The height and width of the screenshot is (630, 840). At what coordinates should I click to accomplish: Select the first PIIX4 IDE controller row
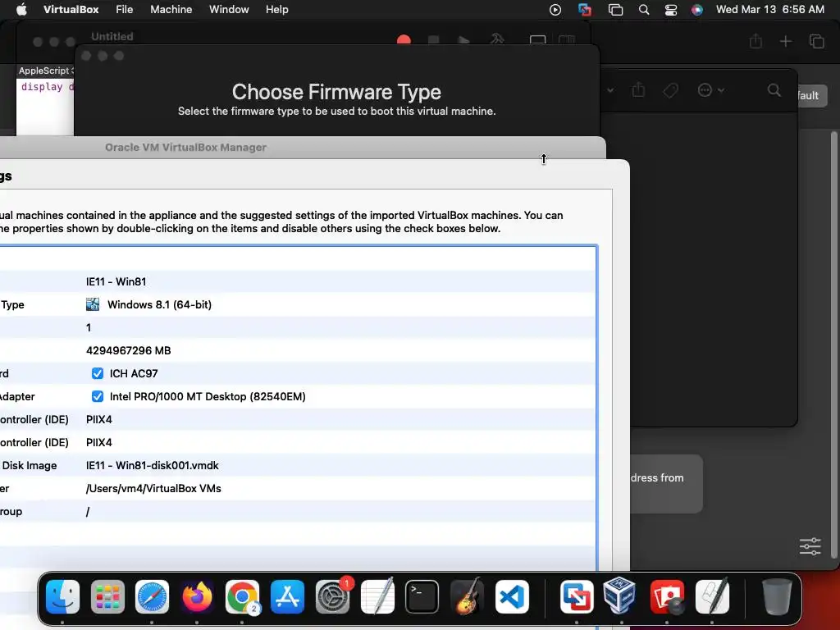297,419
